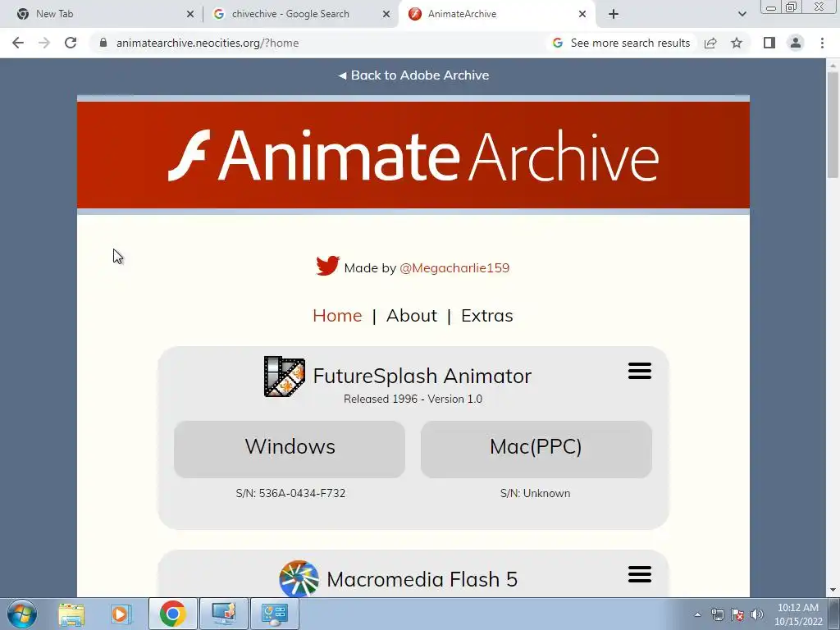This screenshot has width=840, height=630.
Task: Click See more search results chip
Action: [622, 43]
